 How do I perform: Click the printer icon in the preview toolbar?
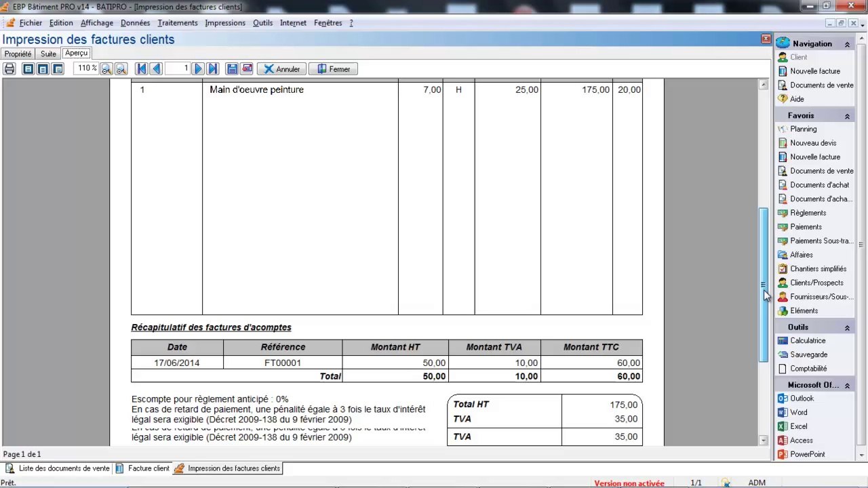tap(9, 69)
